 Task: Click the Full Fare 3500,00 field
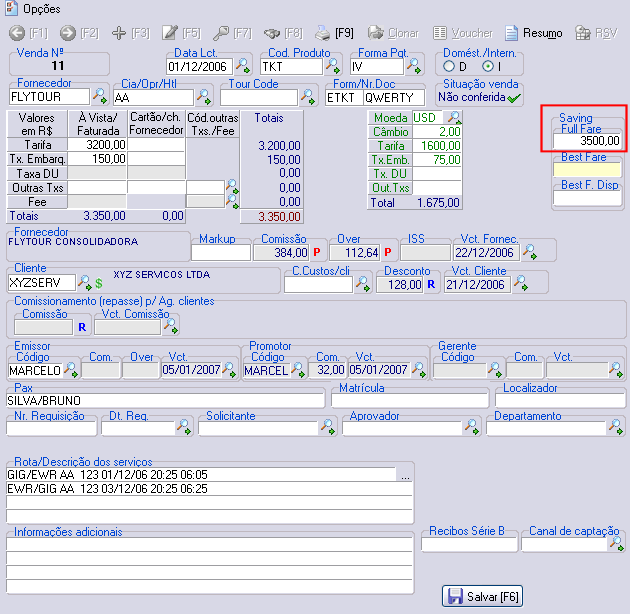pyautogui.click(x=587, y=141)
